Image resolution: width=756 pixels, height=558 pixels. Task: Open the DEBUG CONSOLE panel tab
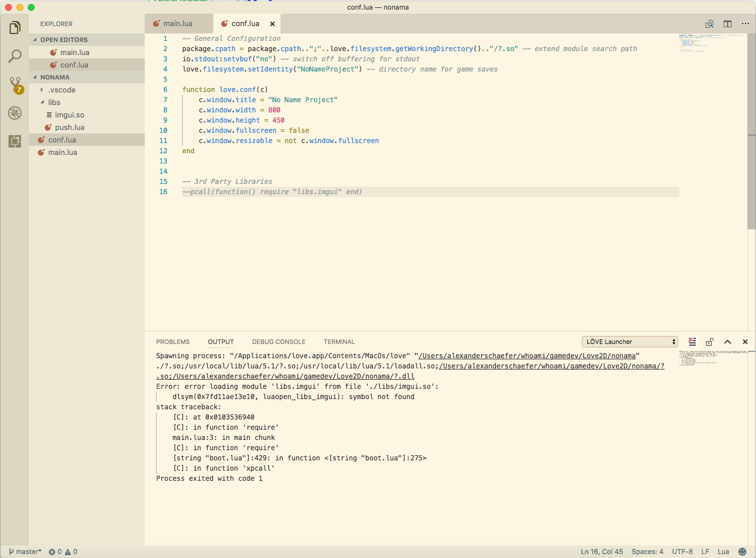tap(279, 342)
